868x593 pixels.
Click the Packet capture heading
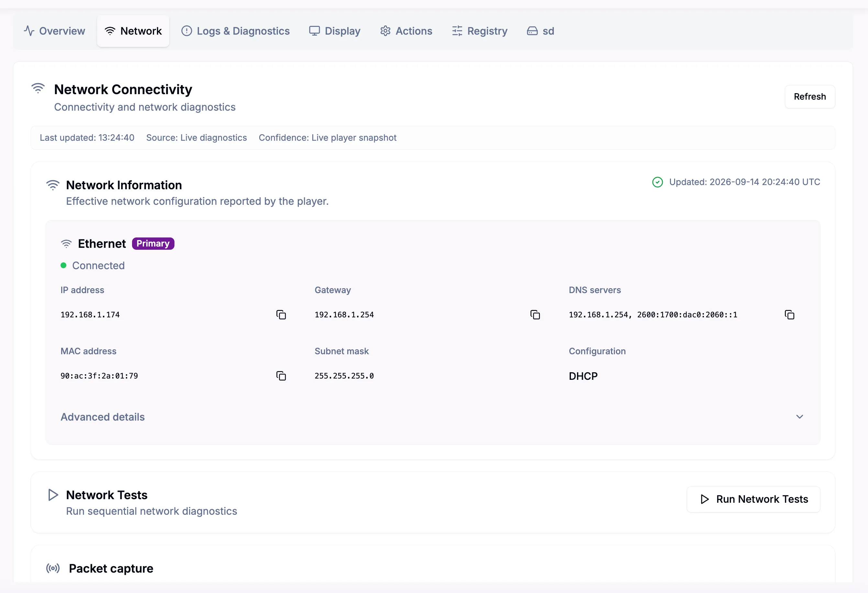[x=111, y=568]
